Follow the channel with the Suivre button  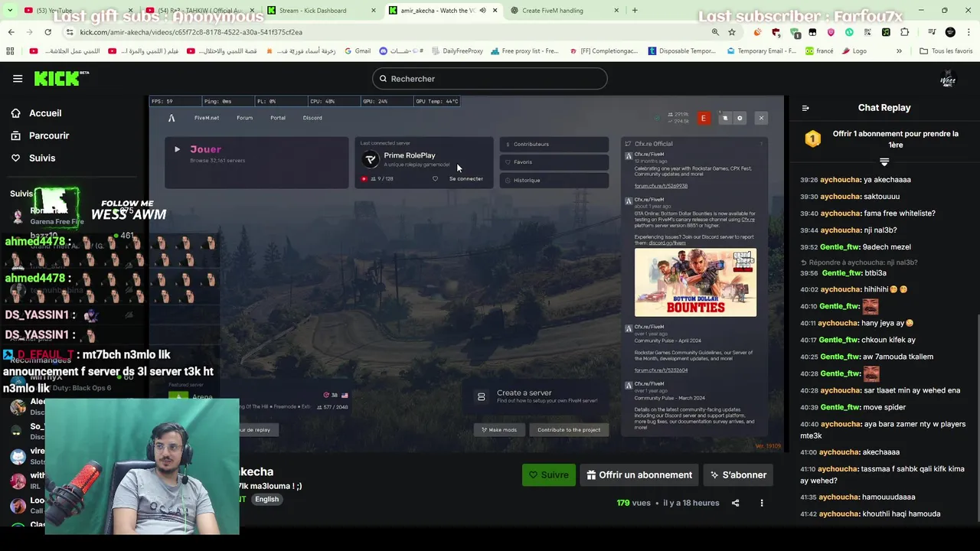point(548,474)
